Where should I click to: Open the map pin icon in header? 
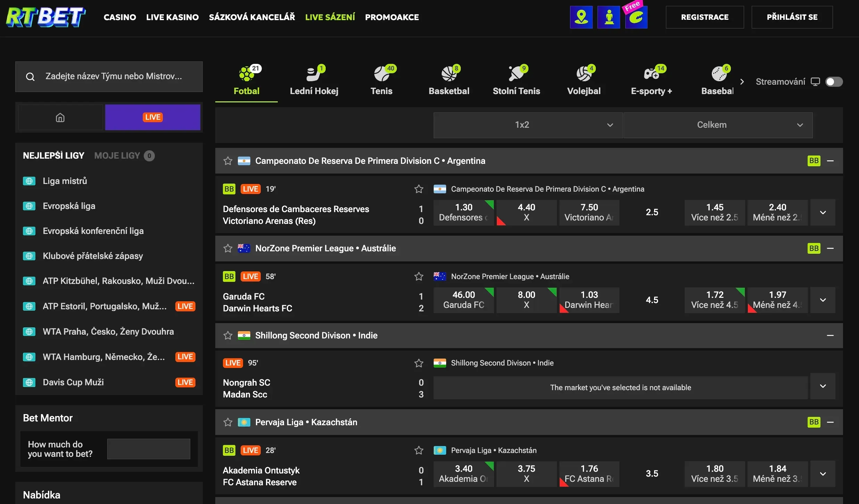[581, 17]
